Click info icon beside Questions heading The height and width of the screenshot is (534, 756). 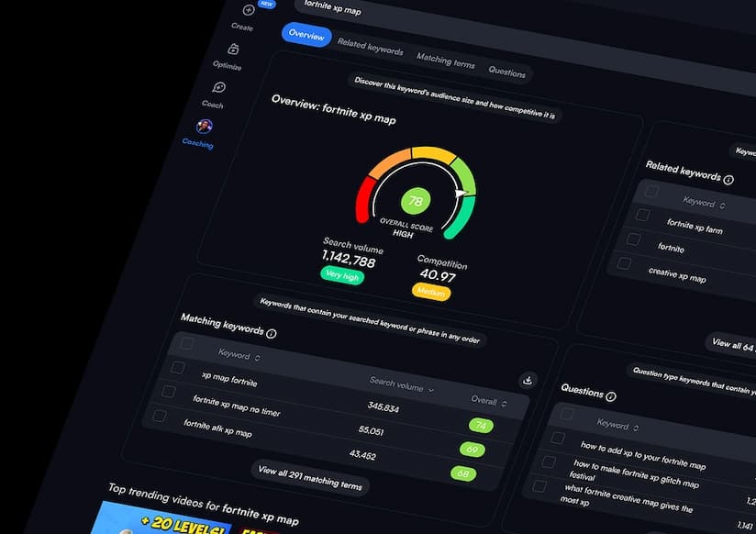tap(611, 396)
